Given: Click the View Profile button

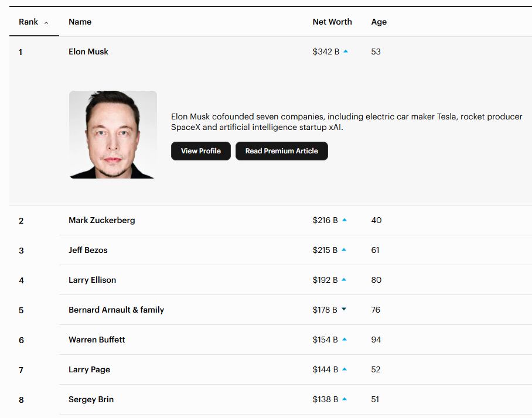Looking at the screenshot, I should click(200, 150).
